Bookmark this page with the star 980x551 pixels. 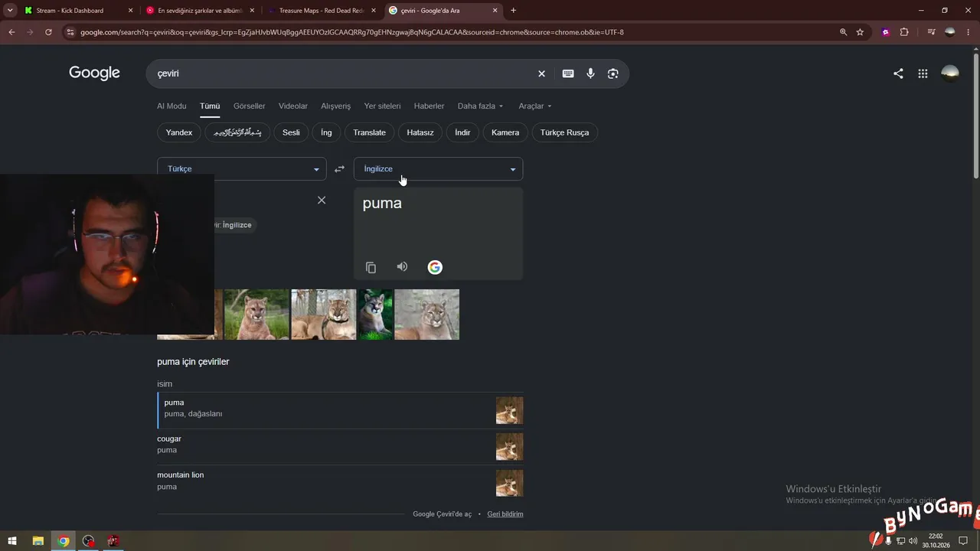tap(860, 32)
